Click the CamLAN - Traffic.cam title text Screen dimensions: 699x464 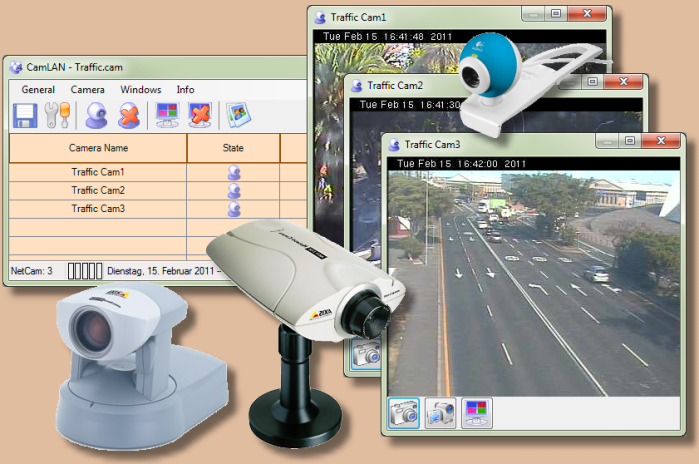74,67
